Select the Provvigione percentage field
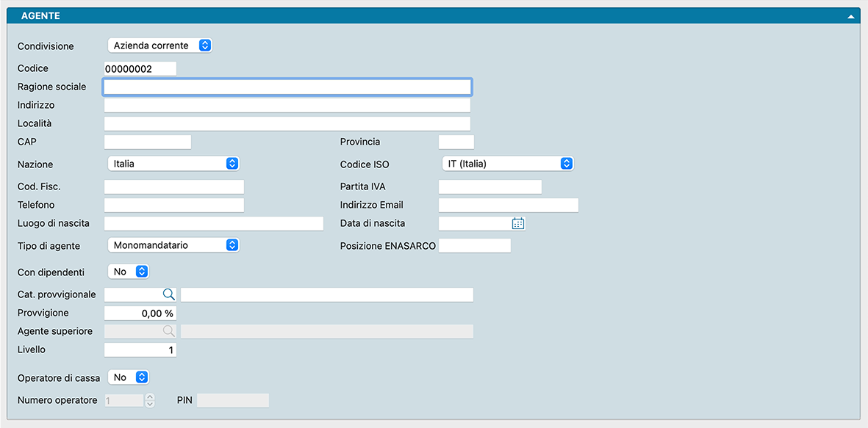The image size is (868, 428). 140,313
